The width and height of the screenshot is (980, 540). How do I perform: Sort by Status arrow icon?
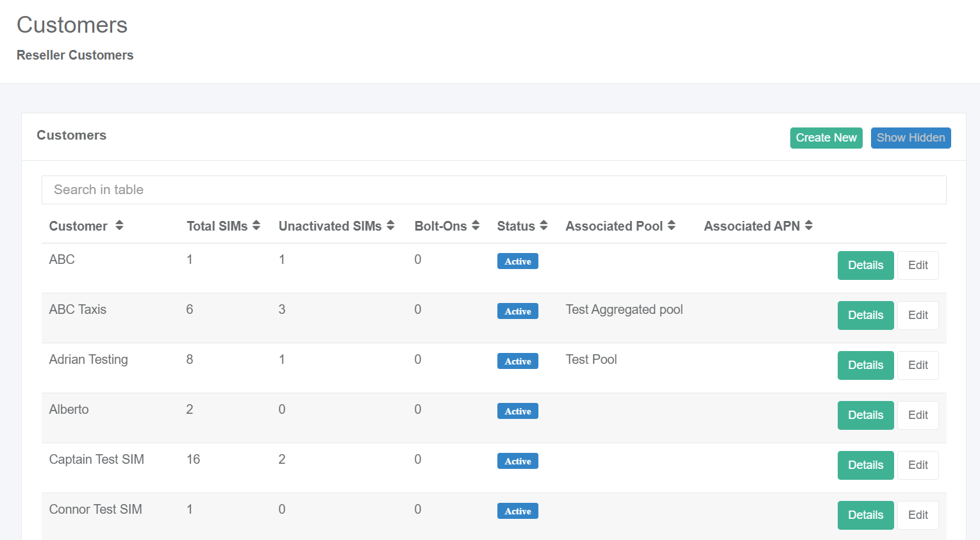544,225
